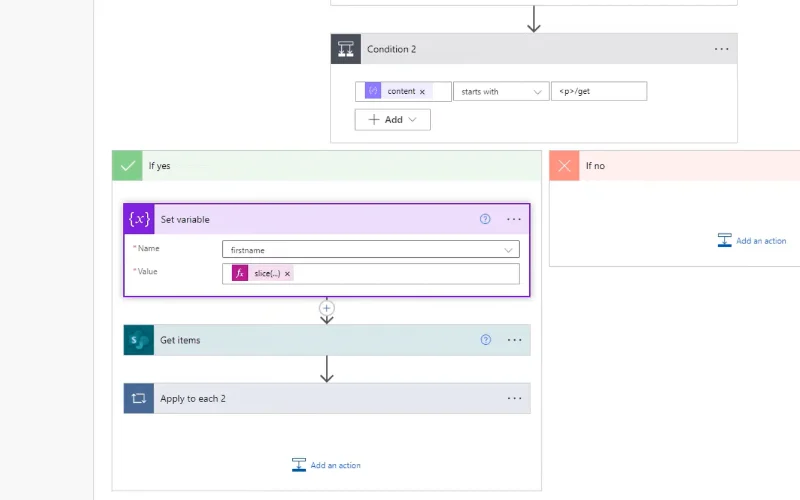Image resolution: width=800 pixels, height=500 pixels.
Task: Insert a step using the plus circle
Action: coord(327,308)
